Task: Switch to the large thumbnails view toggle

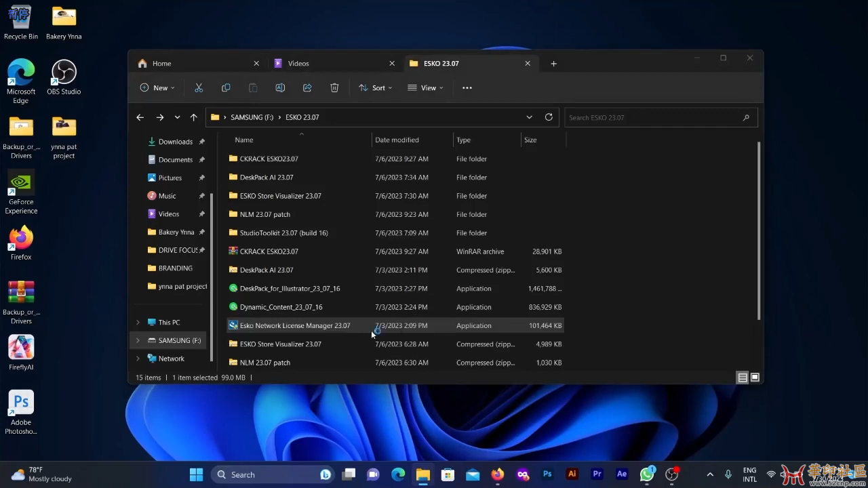Action: [755, 378]
